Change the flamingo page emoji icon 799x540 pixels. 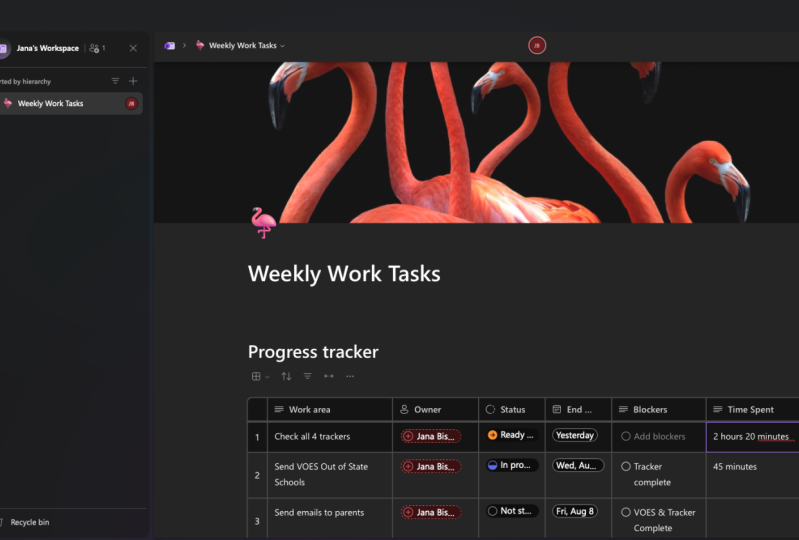point(263,223)
